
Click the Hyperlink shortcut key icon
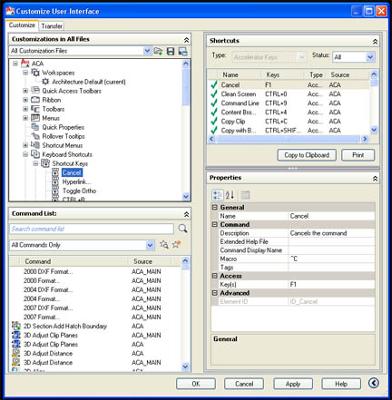point(55,182)
